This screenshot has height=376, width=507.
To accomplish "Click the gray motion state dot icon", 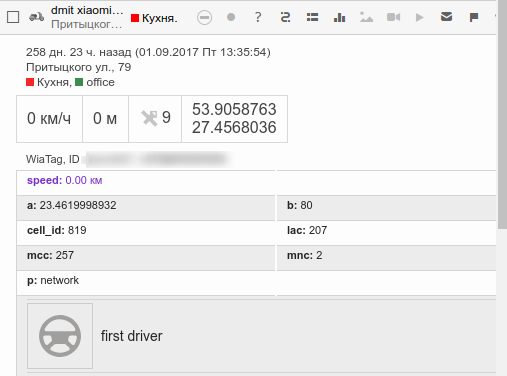I will 231,17.
